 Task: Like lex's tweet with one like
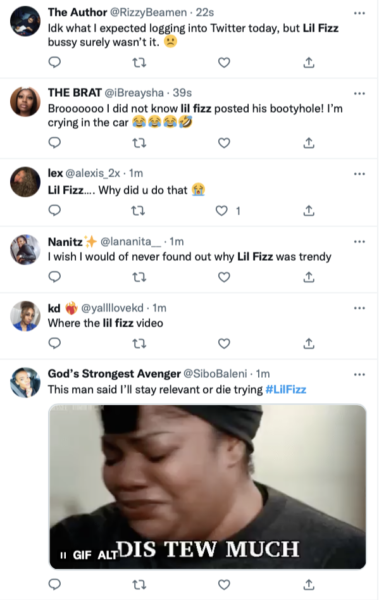[222, 210]
